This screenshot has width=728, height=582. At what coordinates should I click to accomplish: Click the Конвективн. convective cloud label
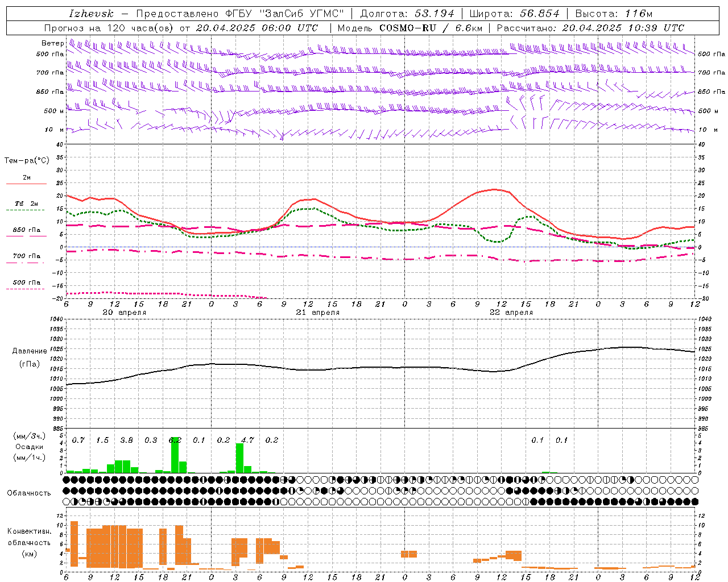click(x=30, y=531)
